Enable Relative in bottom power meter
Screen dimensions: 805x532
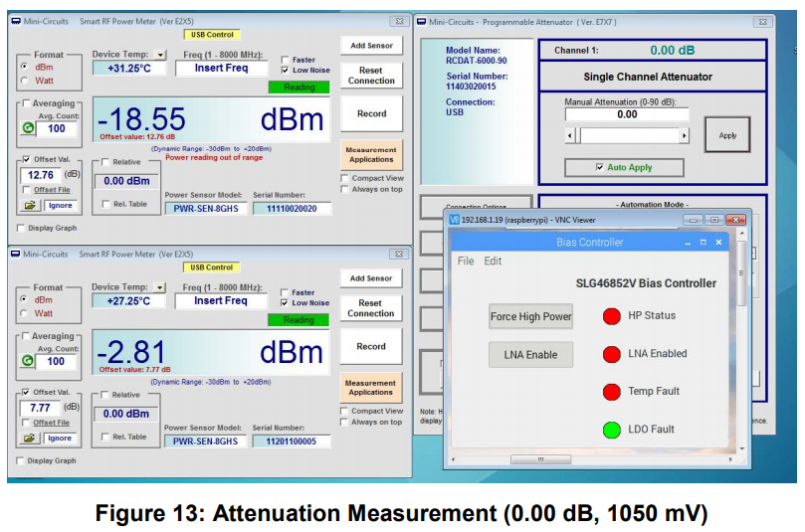(104, 395)
